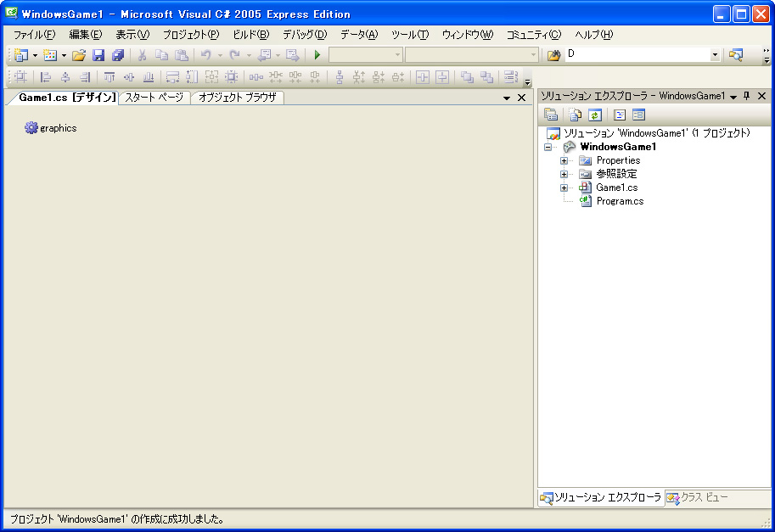Expand the Game1.cs tree node
The width and height of the screenshot is (775, 532).
[564, 188]
